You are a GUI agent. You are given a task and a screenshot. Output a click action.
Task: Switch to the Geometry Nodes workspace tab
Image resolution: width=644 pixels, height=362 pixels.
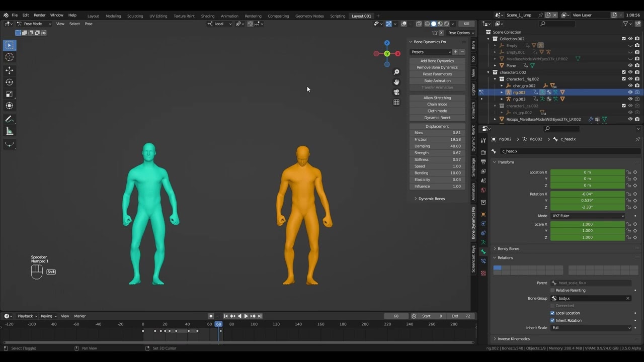[x=309, y=16]
